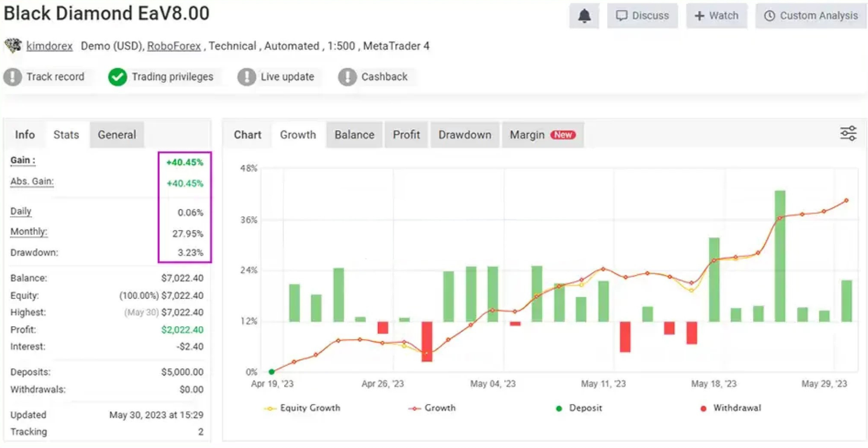868x448 pixels.
Task: Open the Drawdown chart tab
Action: point(464,135)
